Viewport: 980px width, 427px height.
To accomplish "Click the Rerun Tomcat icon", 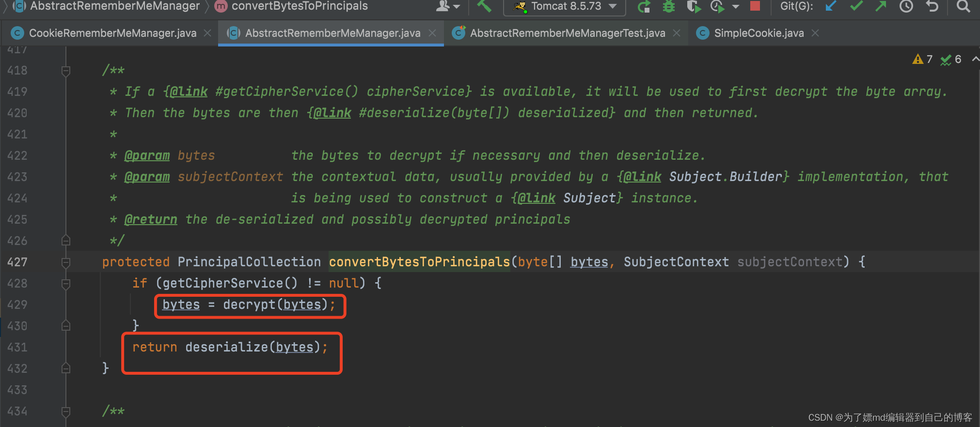I will [644, 6].
